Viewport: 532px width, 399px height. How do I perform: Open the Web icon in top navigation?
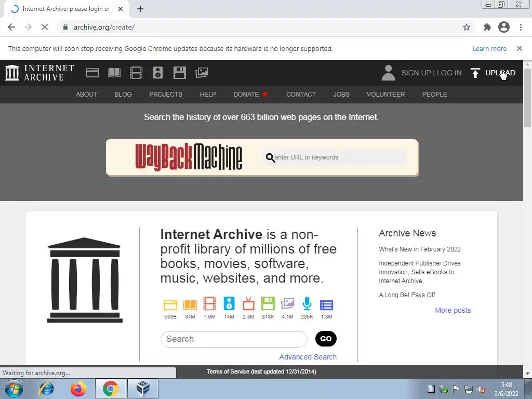92,73
